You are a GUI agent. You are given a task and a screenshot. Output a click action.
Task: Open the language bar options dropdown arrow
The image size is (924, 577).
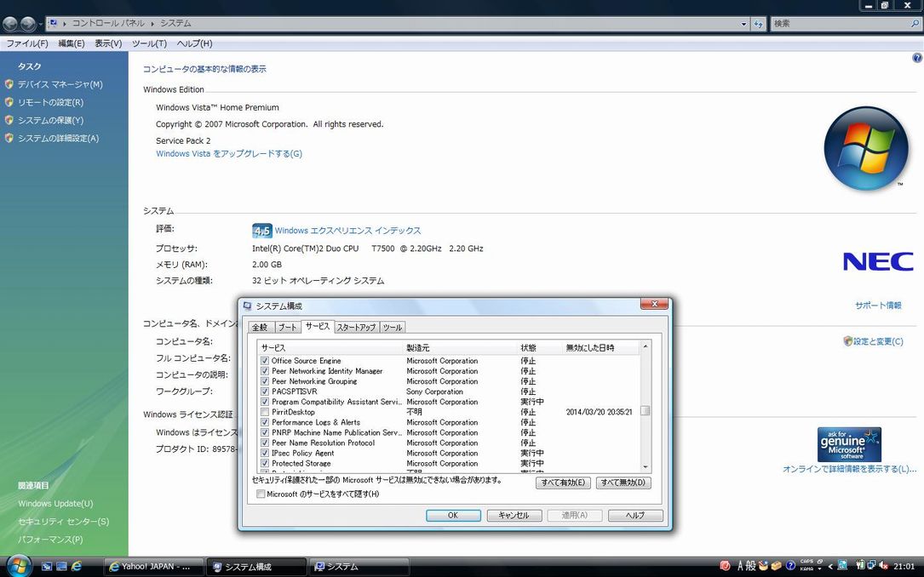pos(819,569)
